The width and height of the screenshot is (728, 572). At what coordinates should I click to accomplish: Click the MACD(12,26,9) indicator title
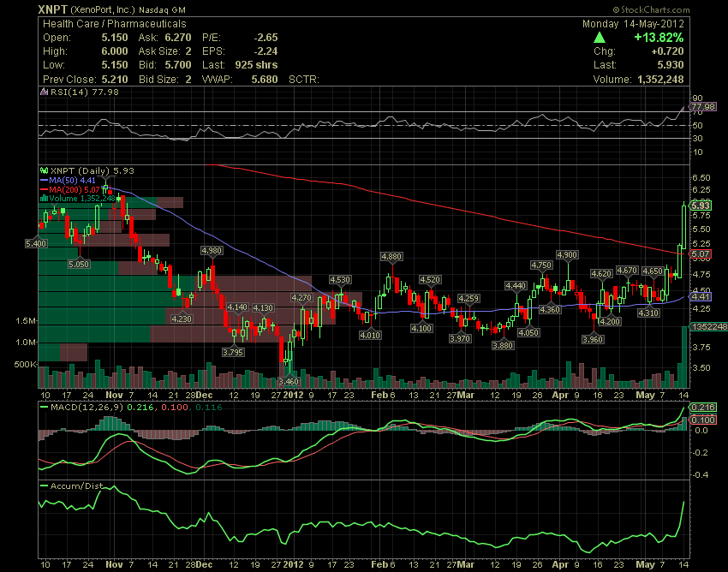(x=87, y=408)
